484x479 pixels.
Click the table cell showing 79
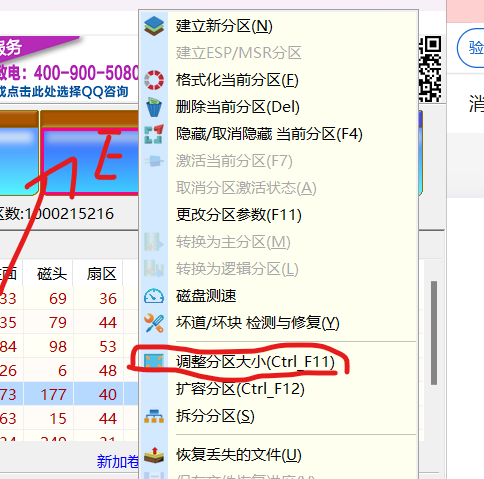click(x=57, y=322)
